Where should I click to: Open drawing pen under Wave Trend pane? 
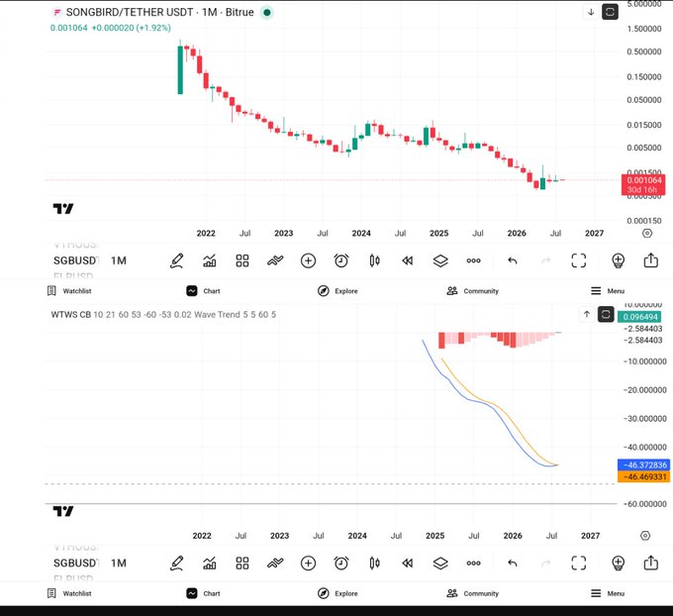coord(177,564)
